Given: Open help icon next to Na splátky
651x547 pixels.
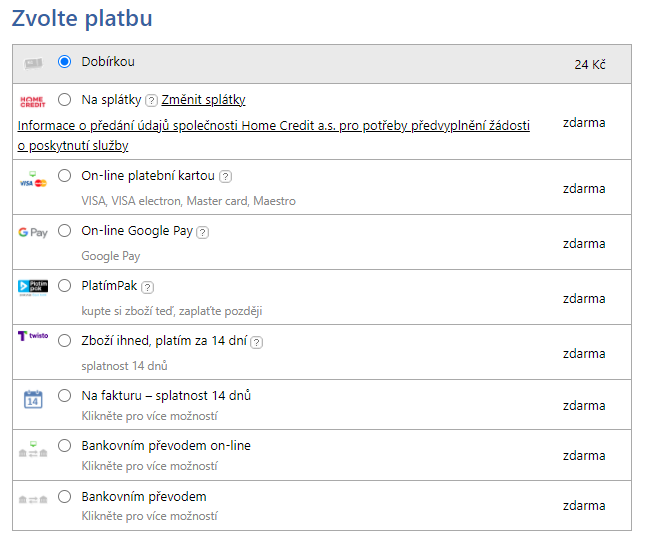Looking at the screenshot, I should [151, 100].
